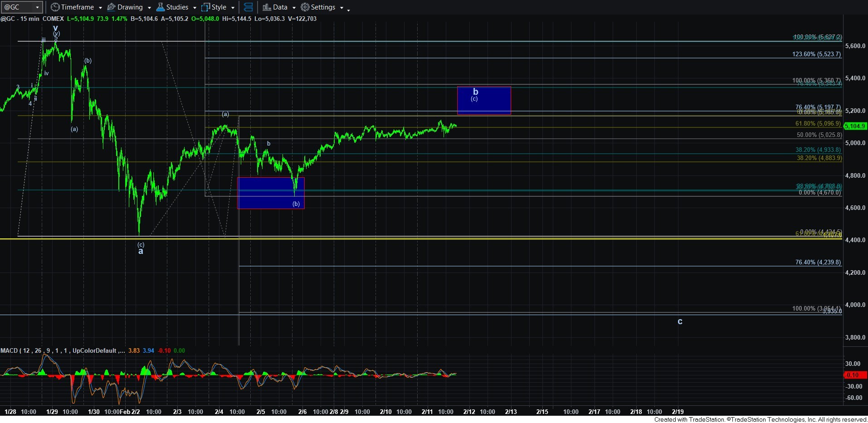Open the toolbar overflow arrow after Settings
The height and width of the screenshot is (423, 868).
coord(348,10)
